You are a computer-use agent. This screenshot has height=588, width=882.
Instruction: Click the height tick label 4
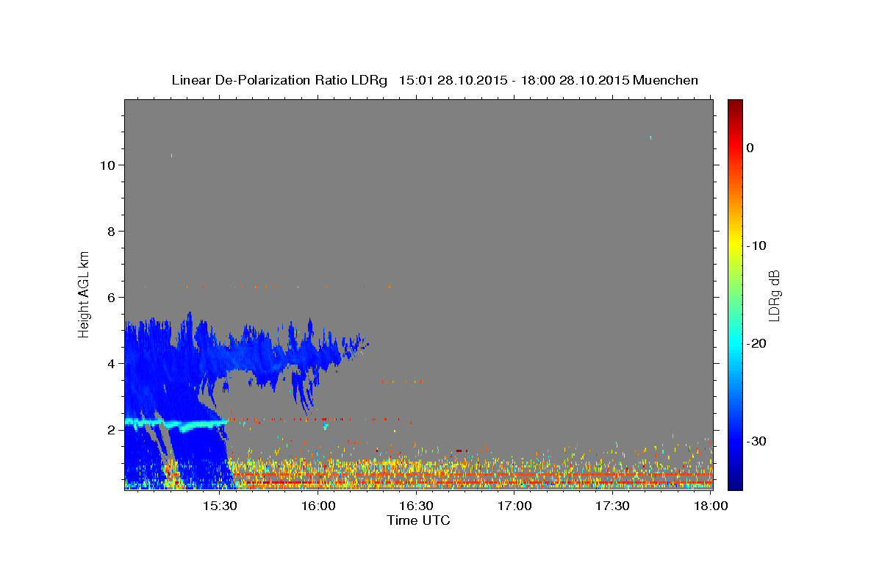[x=110, y=363]
